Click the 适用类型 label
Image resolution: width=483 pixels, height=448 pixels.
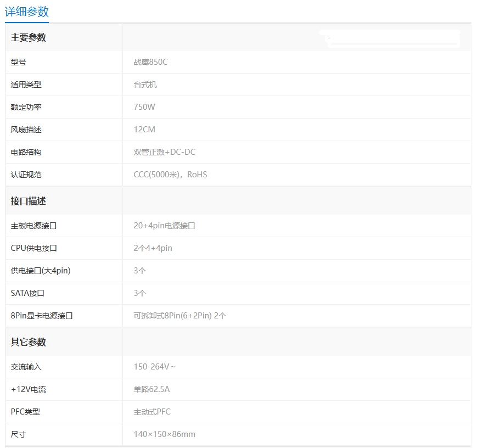click(x=26, y=85)
